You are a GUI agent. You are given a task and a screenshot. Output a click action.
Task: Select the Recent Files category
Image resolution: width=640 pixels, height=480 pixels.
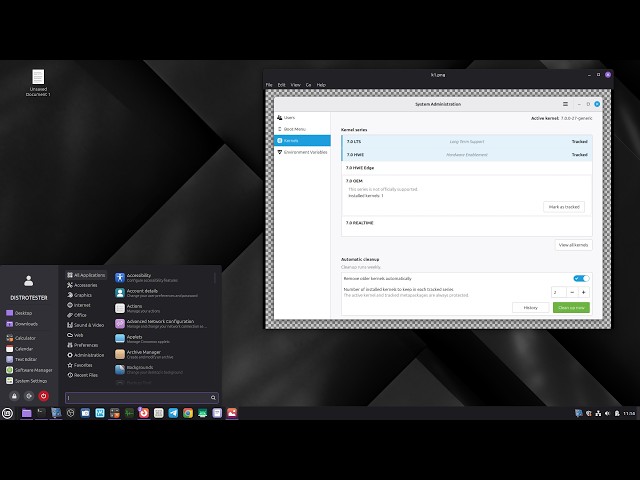[x=86, y=375]
